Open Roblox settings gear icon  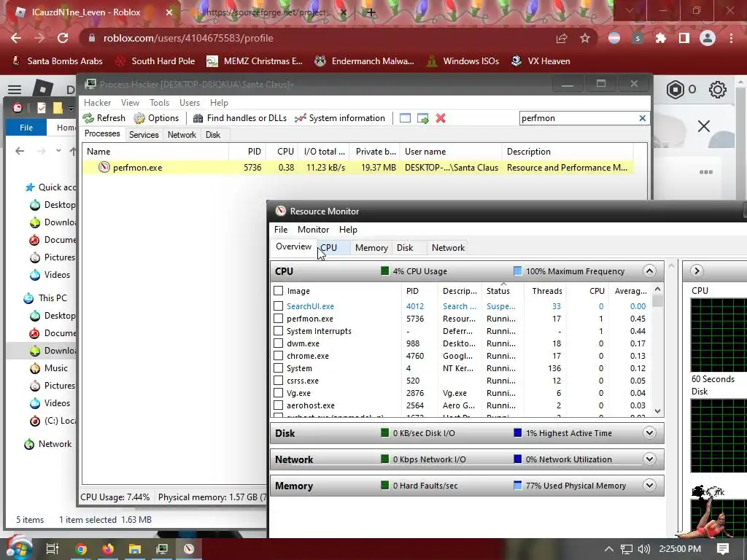[718, 90]
